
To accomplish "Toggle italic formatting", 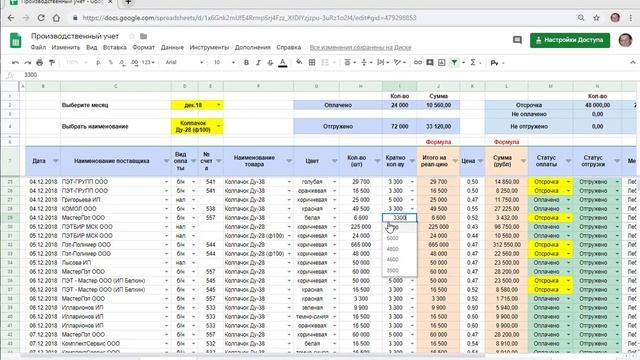I will pos(258,62).
